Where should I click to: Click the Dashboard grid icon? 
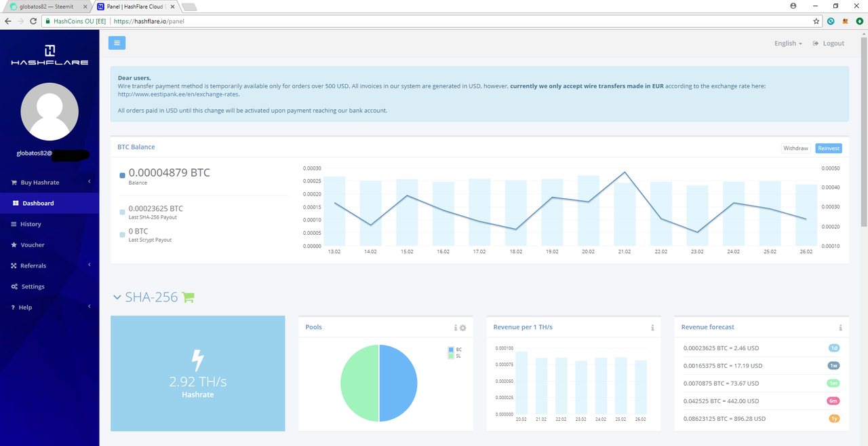[16, 203]
